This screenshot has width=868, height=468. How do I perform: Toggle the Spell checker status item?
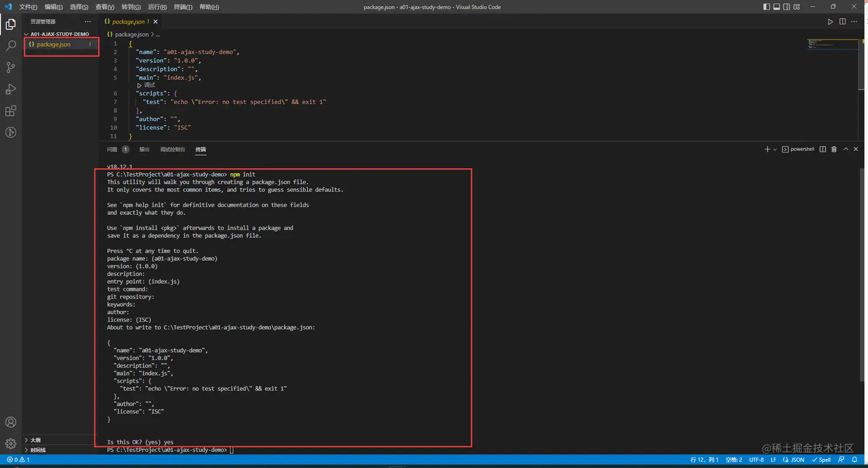point(821,459)
